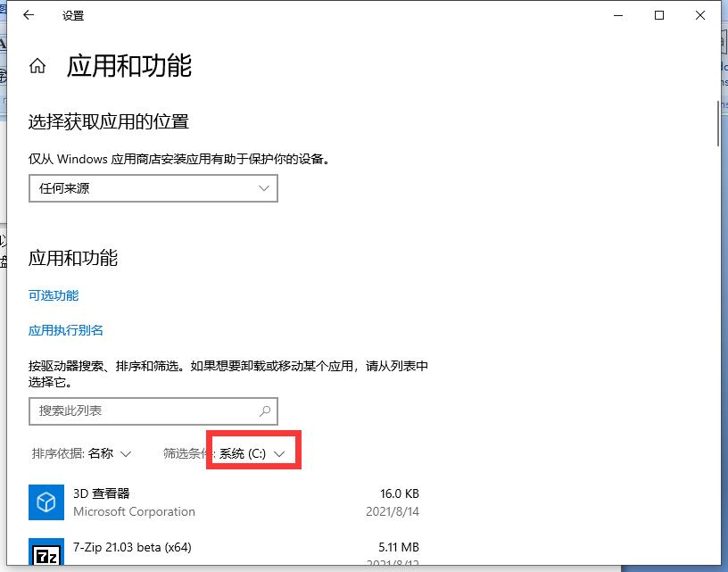Click the Microsoft Corporation publisher text
Screen dimensions: 728x572
click(135, 512)
